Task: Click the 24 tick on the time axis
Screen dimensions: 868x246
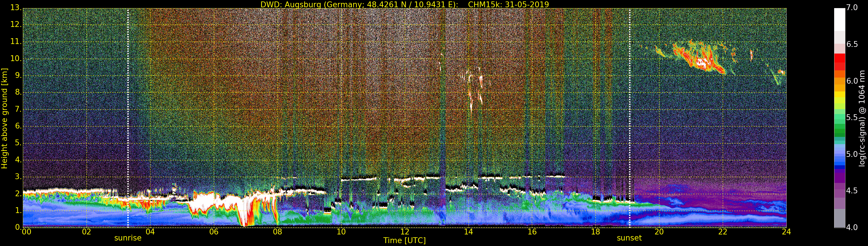Action: (786, 232)
